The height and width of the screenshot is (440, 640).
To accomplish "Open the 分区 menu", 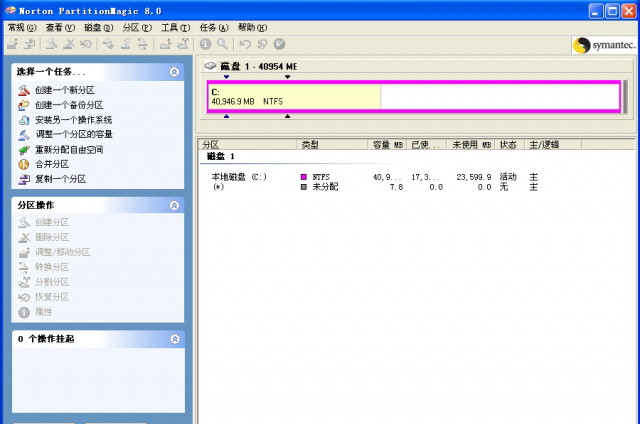I will (137, 27).
